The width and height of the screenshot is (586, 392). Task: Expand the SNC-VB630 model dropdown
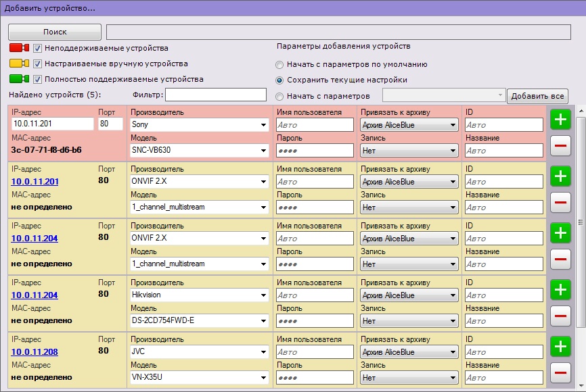pos(199,151)
